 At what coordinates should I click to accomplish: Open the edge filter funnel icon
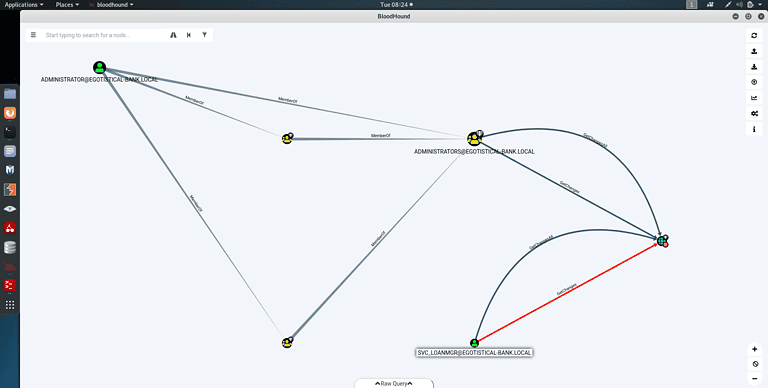coord(204,35)
